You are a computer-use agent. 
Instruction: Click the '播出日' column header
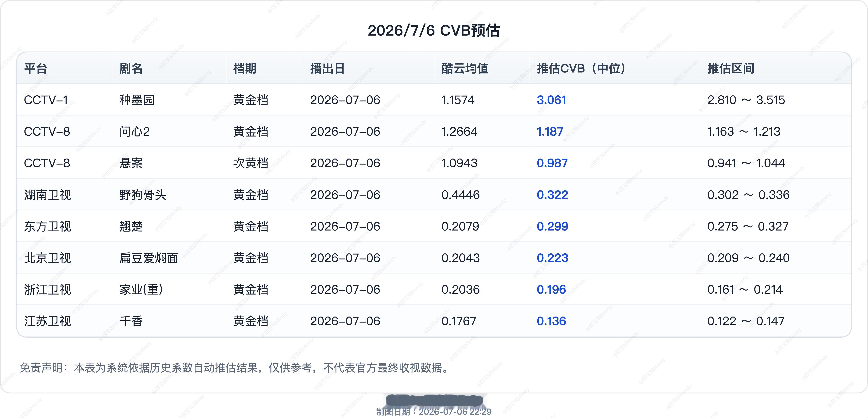click(327, 68)
